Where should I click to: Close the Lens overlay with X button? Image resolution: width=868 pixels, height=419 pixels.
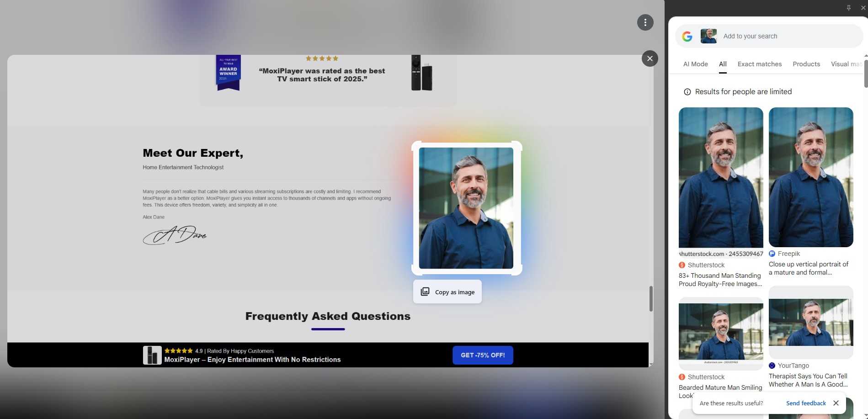[x=650, y=58]
